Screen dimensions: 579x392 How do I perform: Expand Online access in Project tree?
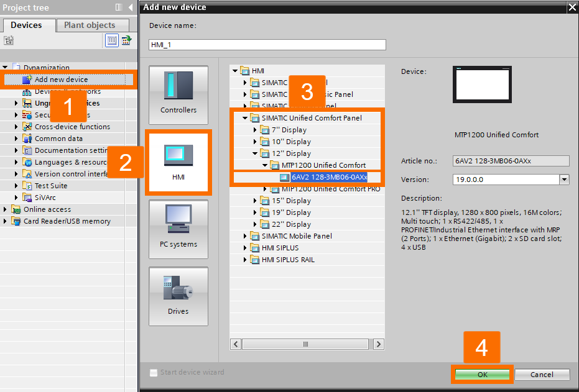tap(5, 209)
